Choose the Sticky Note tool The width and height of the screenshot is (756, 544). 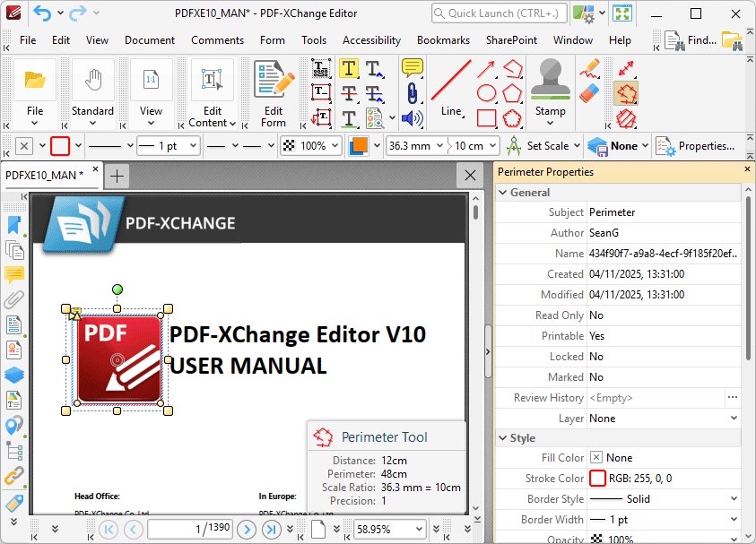click(x=412, y=68)
